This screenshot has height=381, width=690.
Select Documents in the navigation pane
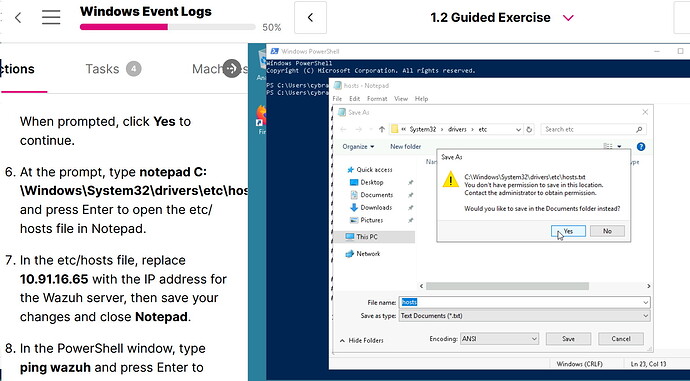pos(376,195)
